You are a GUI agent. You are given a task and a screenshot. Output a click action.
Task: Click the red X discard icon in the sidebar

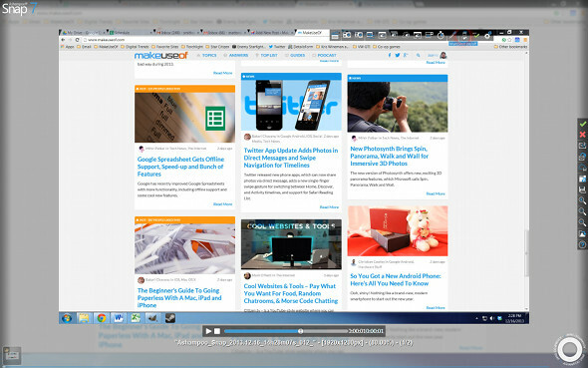pyautogui.click(x=582, y=135)
